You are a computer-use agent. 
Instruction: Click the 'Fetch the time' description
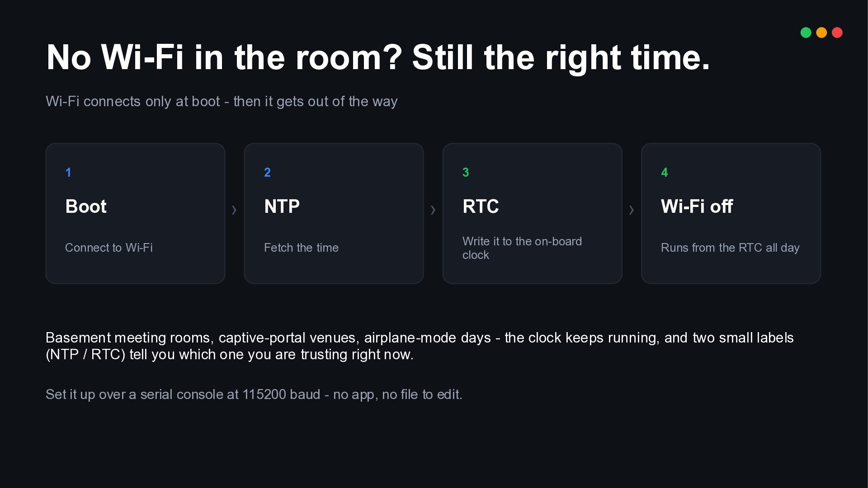[301, 248]
